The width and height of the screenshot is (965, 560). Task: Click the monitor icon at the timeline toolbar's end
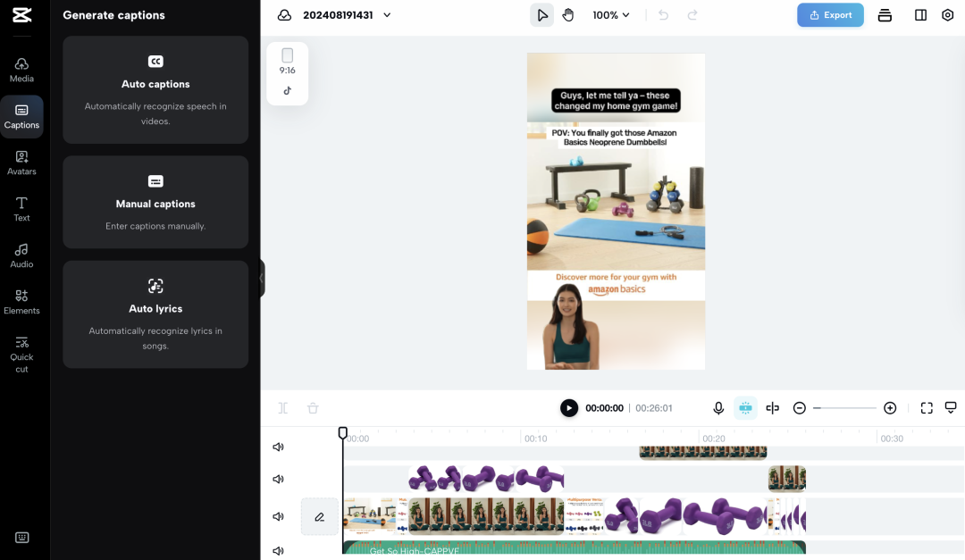(951, 408)
